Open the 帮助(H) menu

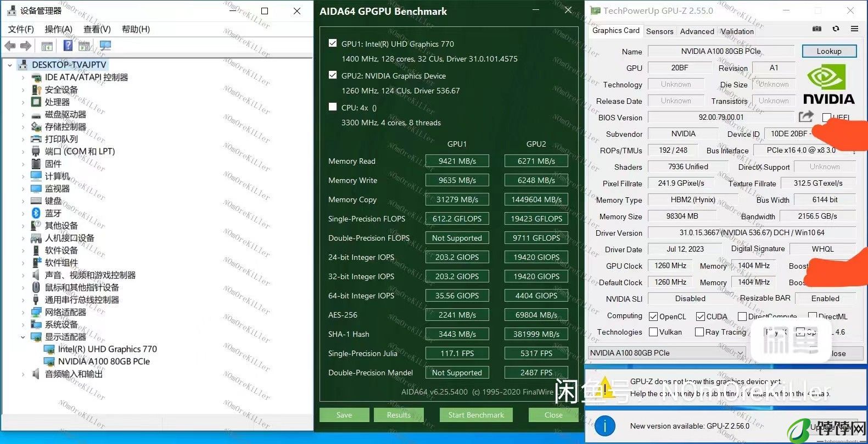point(136,29)
